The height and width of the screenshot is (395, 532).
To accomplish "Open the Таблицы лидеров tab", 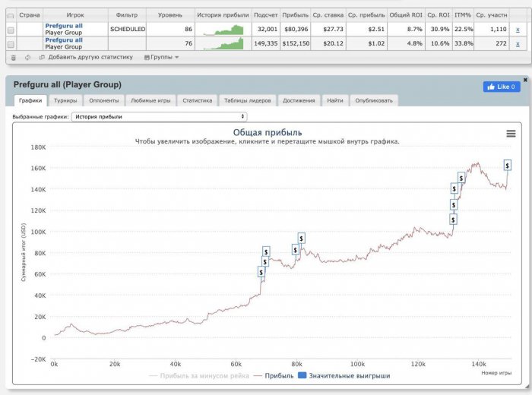I will pos(247,100).
